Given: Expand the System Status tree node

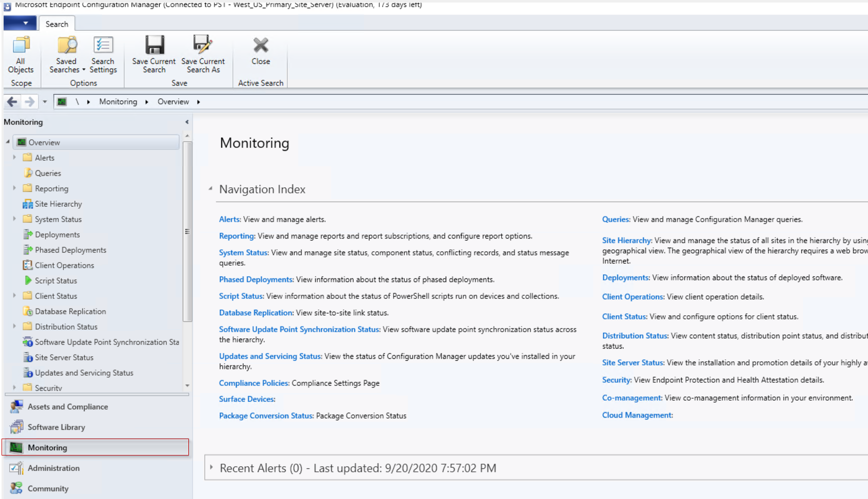Looking at the screenshot, I should point(14,219).
